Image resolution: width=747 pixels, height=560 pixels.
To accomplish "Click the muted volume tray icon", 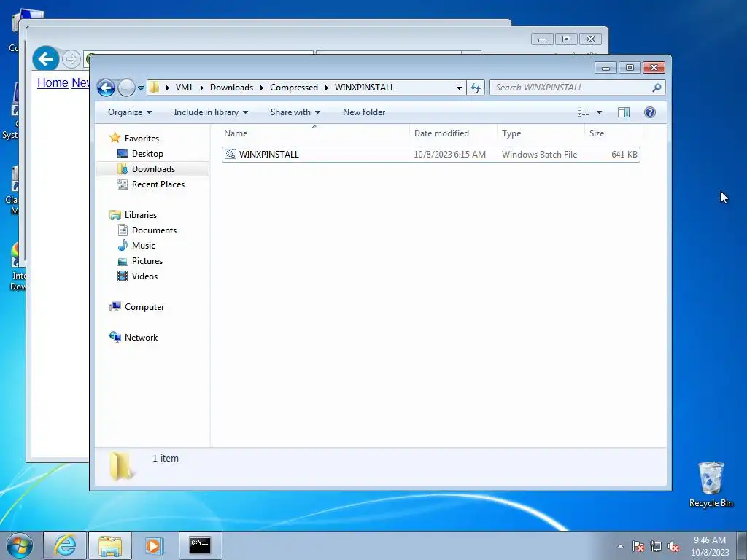I will 673,546.
